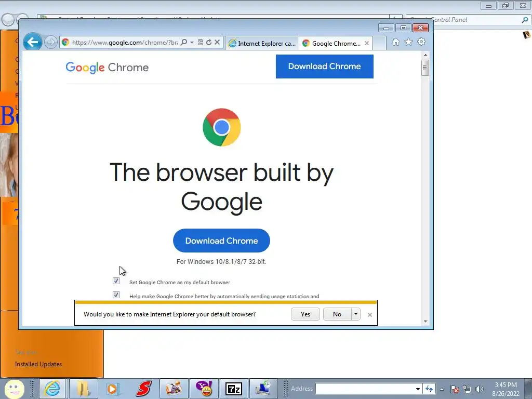Click the taskbar Address input field
Viewport: 532px width, 399px height.
(365, 389)
